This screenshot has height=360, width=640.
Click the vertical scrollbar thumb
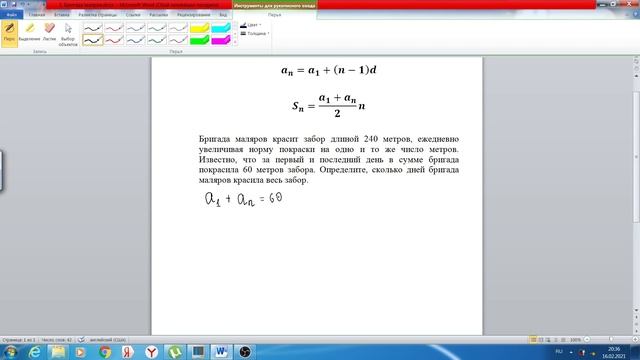pyautogui.click(x=636, y=157)
